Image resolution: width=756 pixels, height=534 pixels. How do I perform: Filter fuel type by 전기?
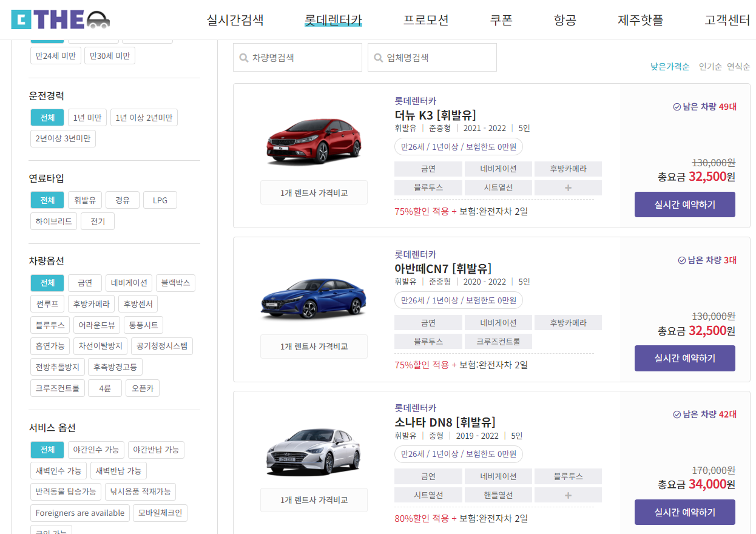98,221
